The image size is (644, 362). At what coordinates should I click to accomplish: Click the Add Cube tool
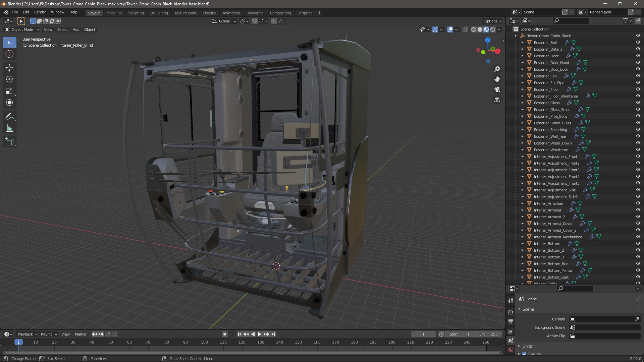9,142
